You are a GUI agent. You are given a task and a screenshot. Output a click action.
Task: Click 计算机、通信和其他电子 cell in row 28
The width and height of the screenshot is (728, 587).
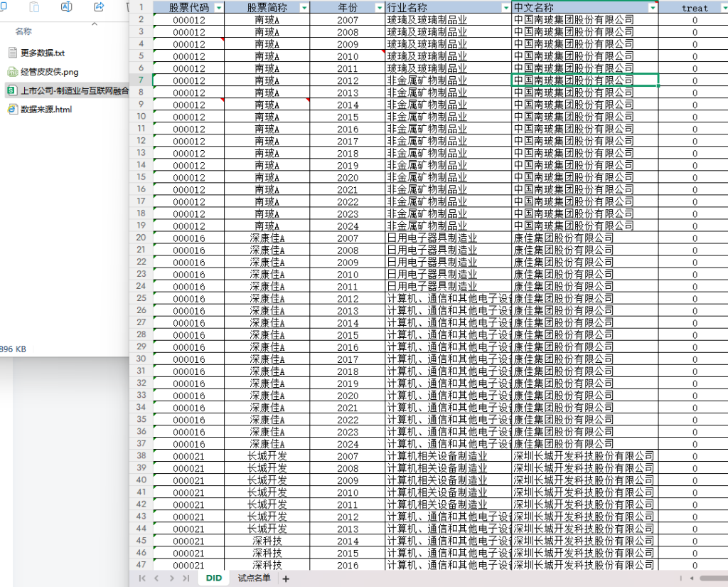click(448, 334)
